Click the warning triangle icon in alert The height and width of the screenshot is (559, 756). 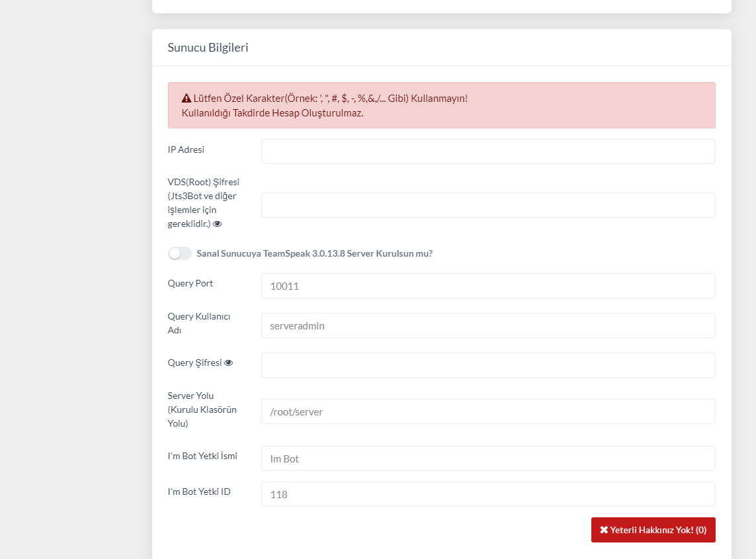[x=187, y=99]
